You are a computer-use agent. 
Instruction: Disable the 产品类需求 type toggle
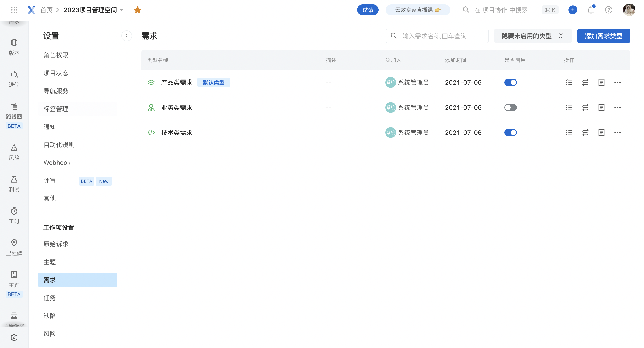tap(510, 82)
